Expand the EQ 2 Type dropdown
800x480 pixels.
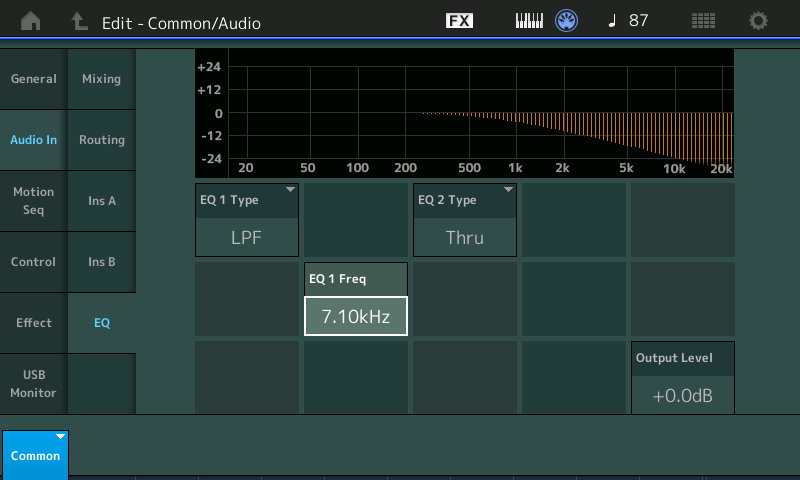pyautogui.click(x=465, y=219)
